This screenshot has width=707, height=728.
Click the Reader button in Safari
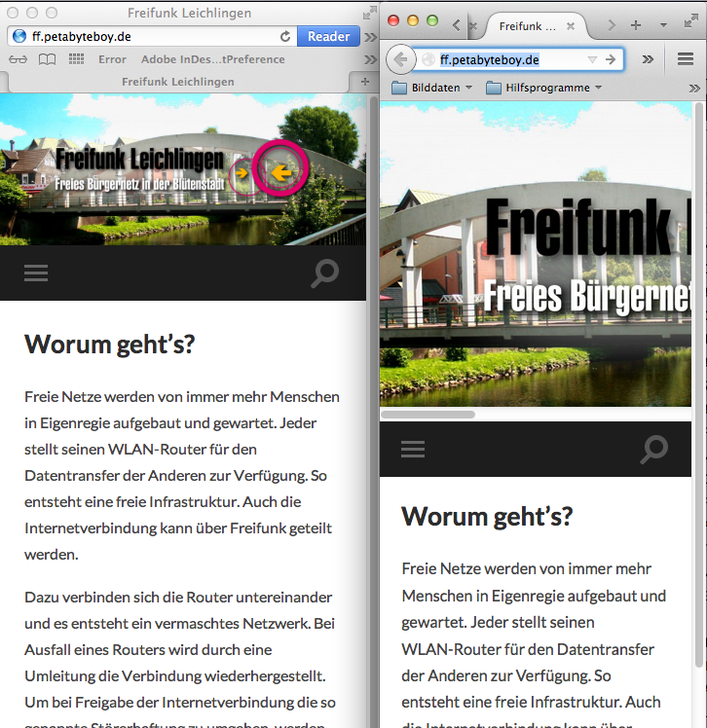pos(328,36)
